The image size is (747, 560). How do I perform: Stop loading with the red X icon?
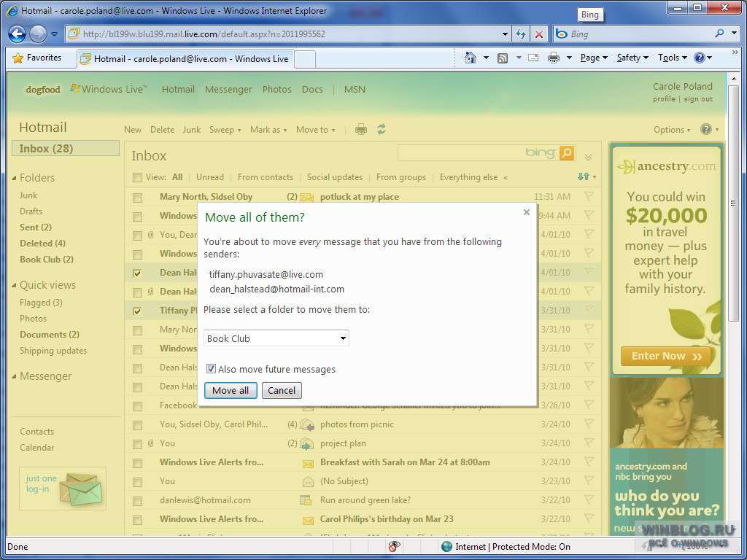pyautogui.click(x=539, y=34)
